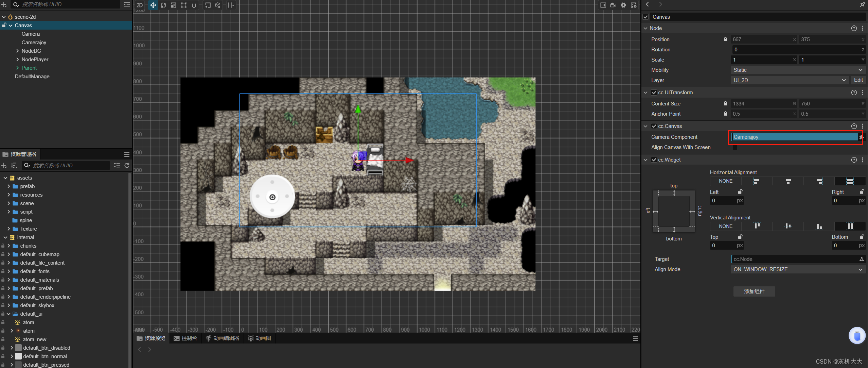Open the align tools dropdown in toolbar

[x=231, y=5]
